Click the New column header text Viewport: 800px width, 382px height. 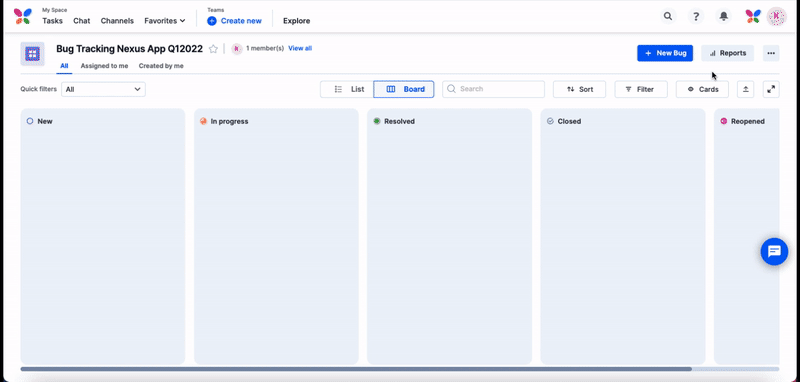click(45, 121)
